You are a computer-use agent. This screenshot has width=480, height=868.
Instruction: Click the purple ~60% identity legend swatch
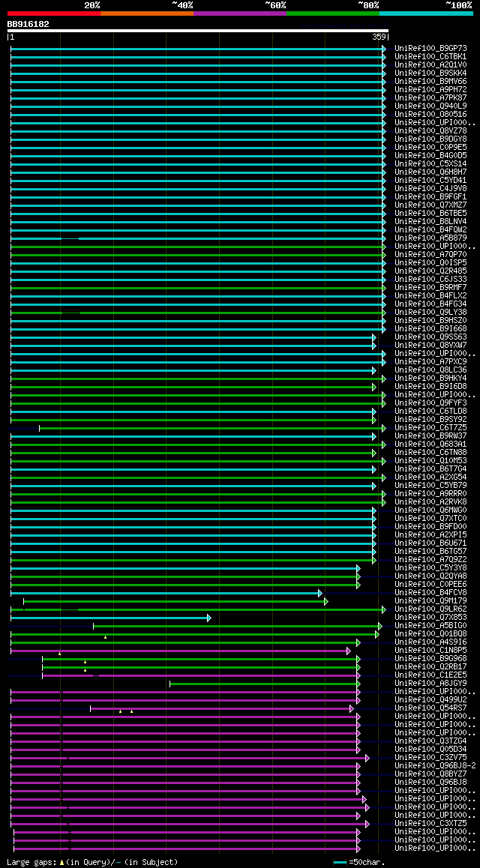tap(240, 13)
